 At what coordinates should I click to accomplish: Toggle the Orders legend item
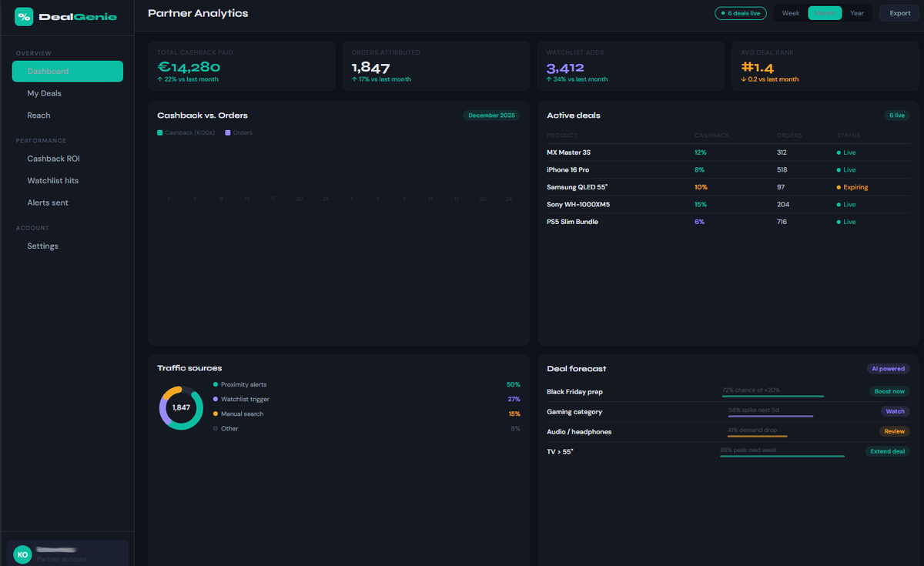(x=239, y=132)
